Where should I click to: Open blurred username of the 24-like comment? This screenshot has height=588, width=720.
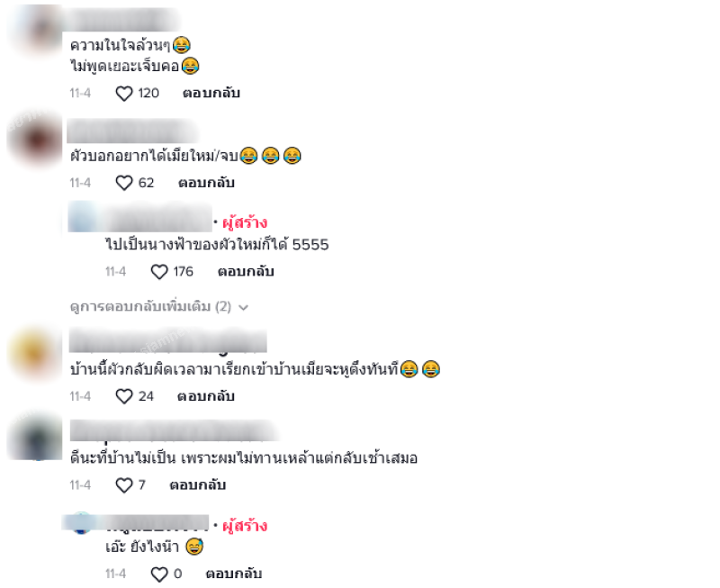click(168, 341)
